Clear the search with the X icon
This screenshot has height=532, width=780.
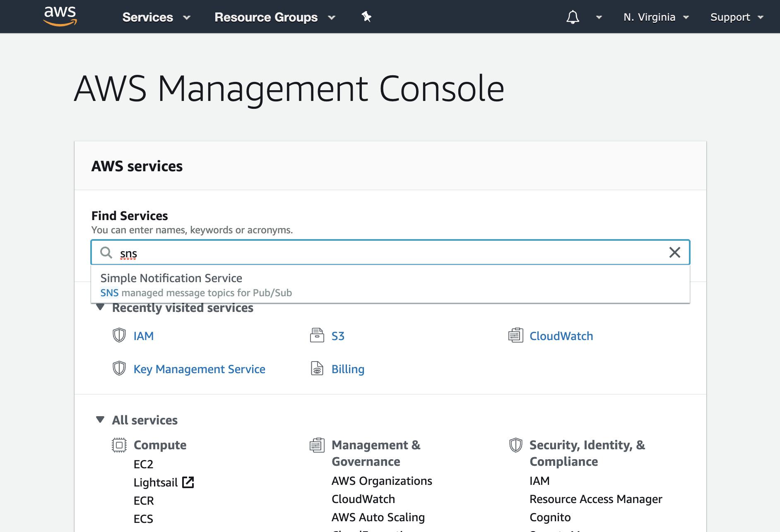[x=675, y=252]
